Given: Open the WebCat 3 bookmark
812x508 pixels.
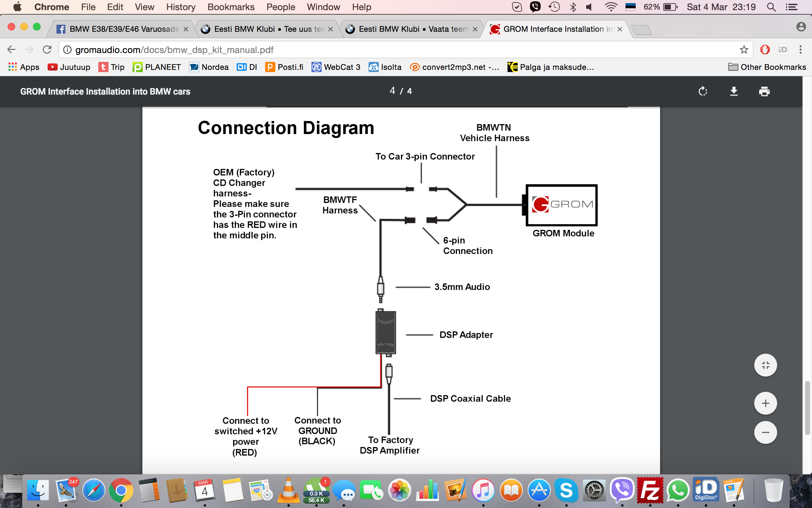Looking at the screenshot, I should (x=336, y=67).
